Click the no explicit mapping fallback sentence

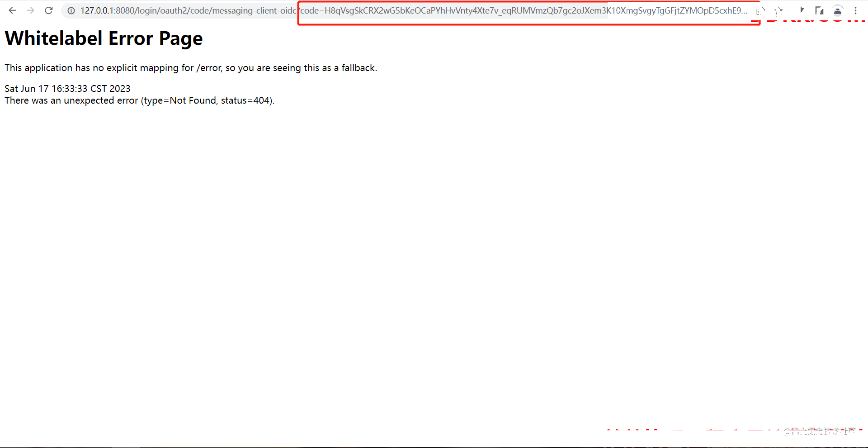[190, 68]
